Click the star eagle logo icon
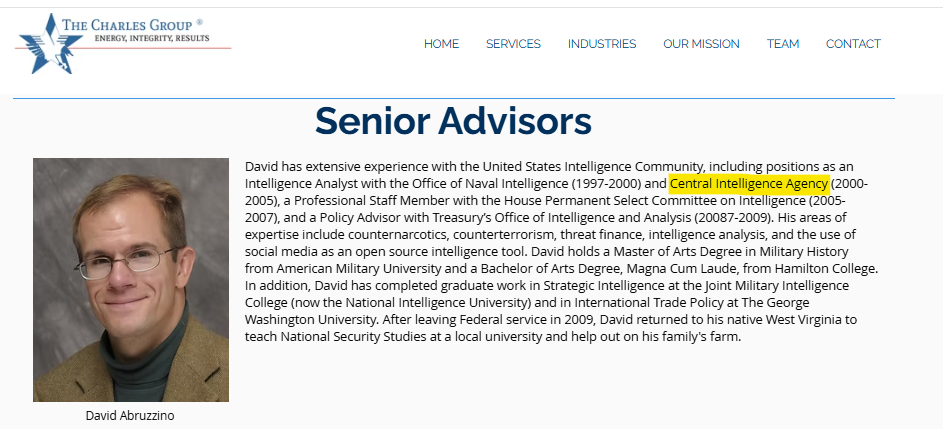Image resolution: width=943 pixels, height=429 pixels. click(x=41, y=43)
